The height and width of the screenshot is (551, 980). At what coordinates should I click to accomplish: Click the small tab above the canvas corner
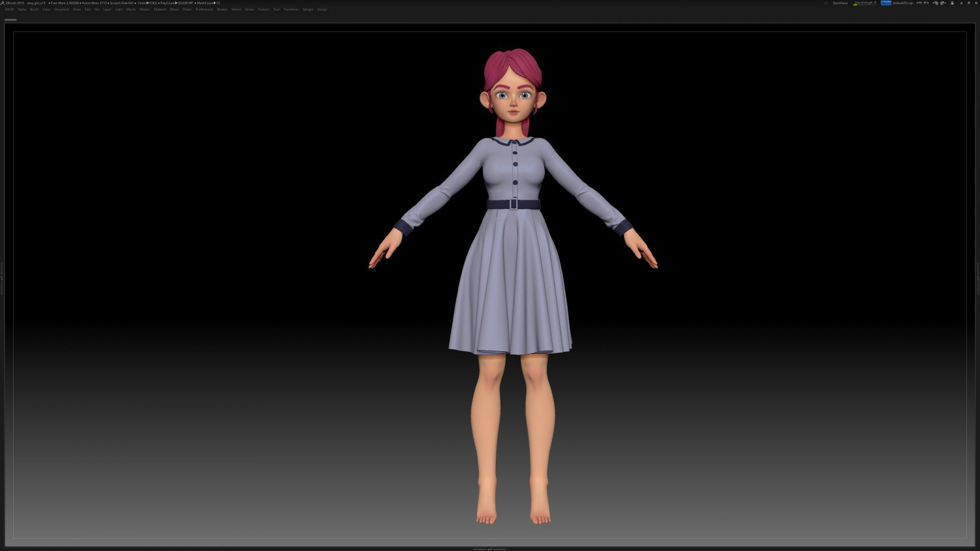12,19
